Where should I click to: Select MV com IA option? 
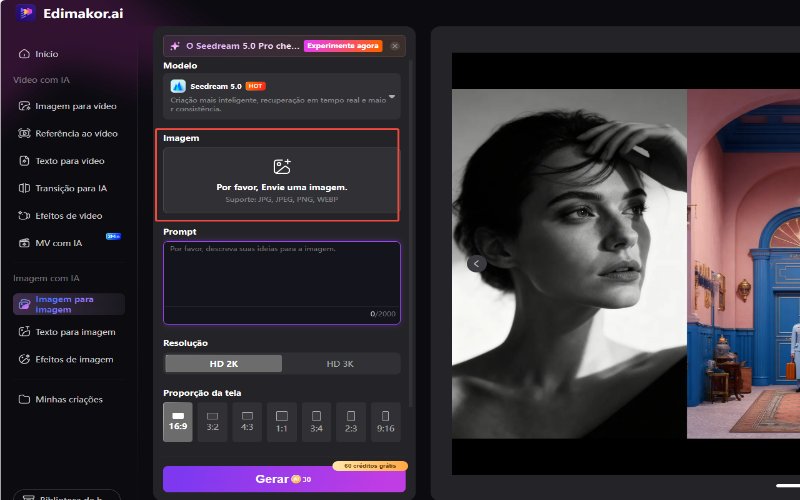pos(50,243)
